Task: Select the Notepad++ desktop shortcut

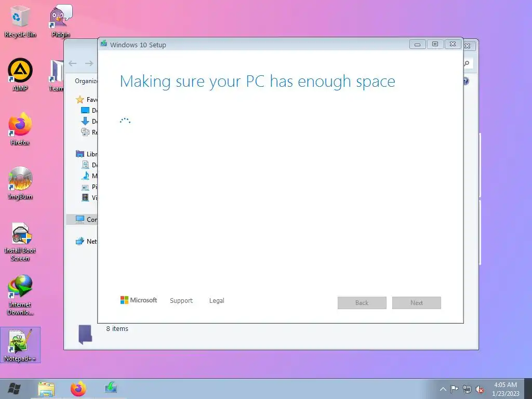Action: click(x=20, y=345)
